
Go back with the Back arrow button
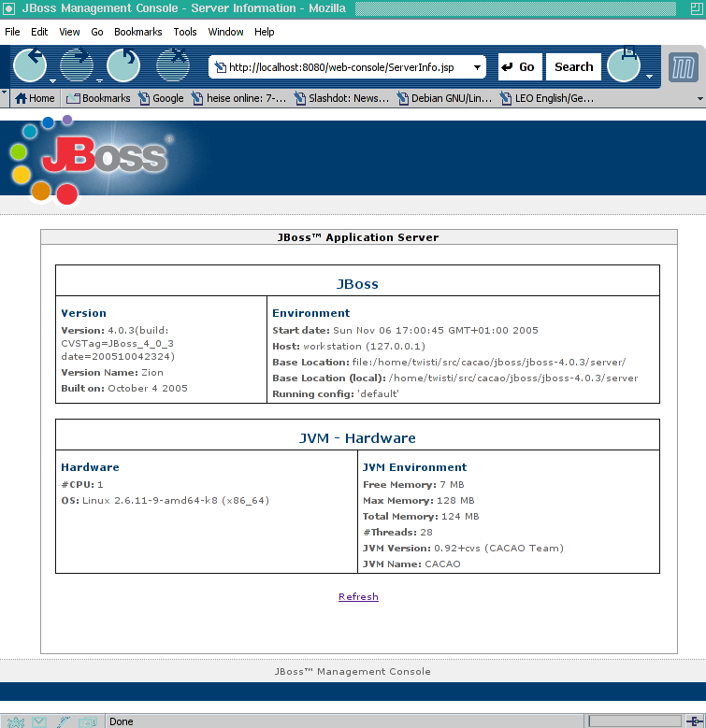pos(30,65)
